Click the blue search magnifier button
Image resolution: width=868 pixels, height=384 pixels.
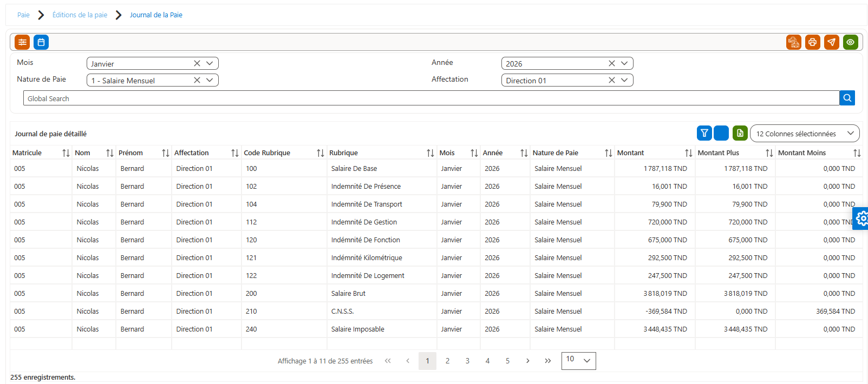click(x=847, y=98)
